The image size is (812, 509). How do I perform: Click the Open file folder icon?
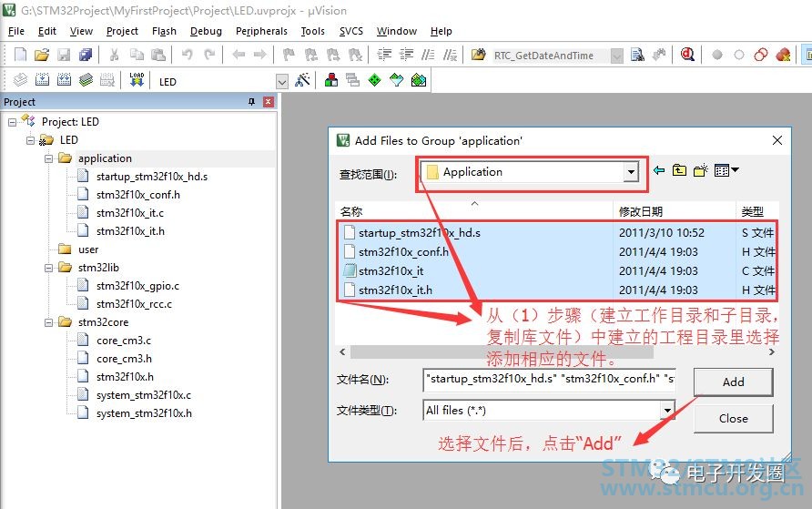(x=42, y=55)
